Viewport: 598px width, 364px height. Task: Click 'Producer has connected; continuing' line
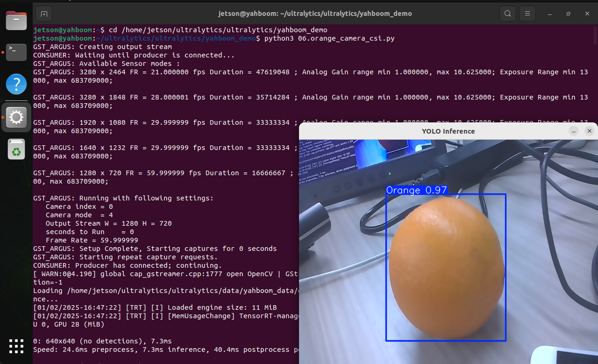128,265
